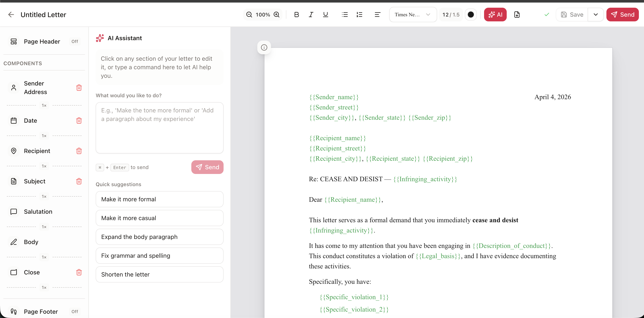Click the 'Make it more formal' suggestion

160,199
